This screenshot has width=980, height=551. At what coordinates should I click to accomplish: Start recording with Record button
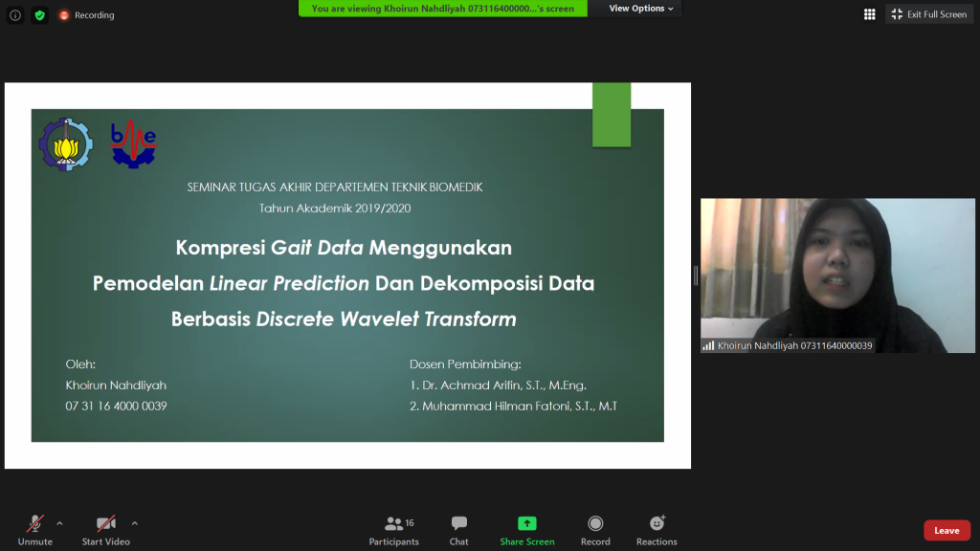(595, 530)
